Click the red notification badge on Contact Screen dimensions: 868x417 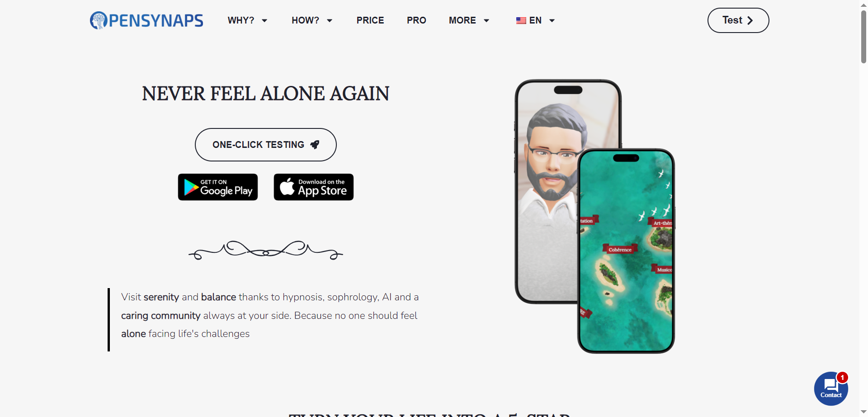point(842,377)
